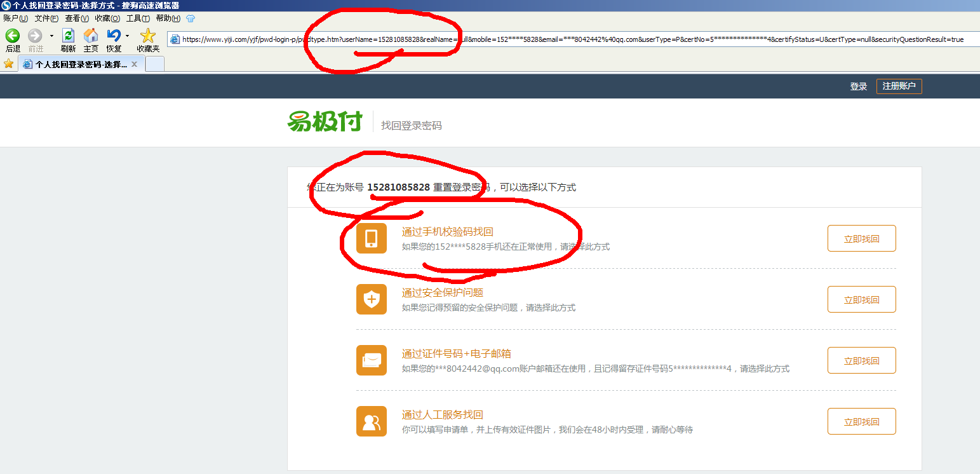Click the browser Back (后退) arrow icon

(12, 36)
